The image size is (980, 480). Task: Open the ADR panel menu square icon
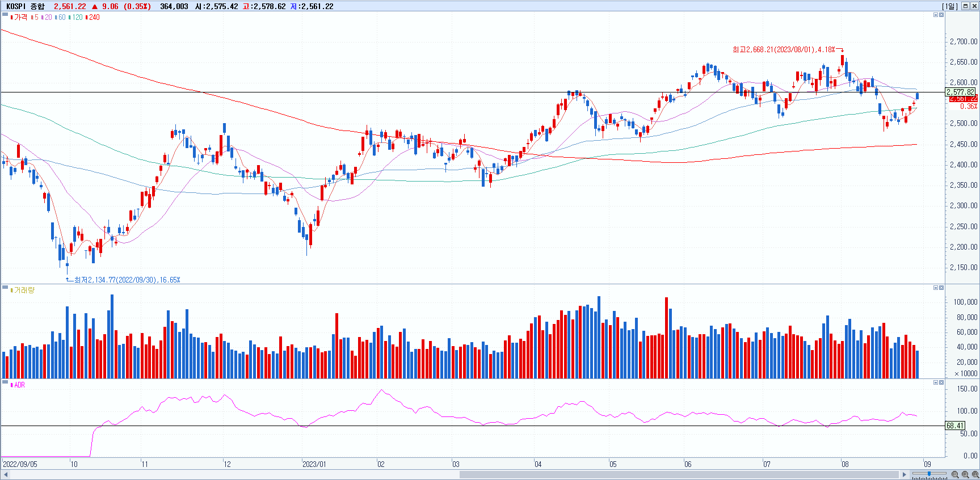coord(5,382)
